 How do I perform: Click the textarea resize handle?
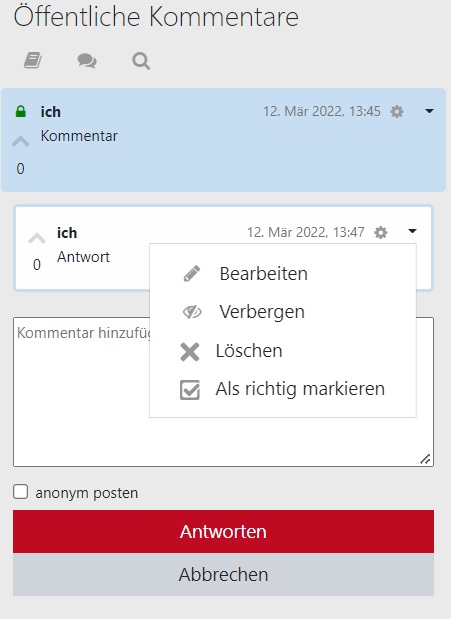pyautogui.click(x=425, y=459)
